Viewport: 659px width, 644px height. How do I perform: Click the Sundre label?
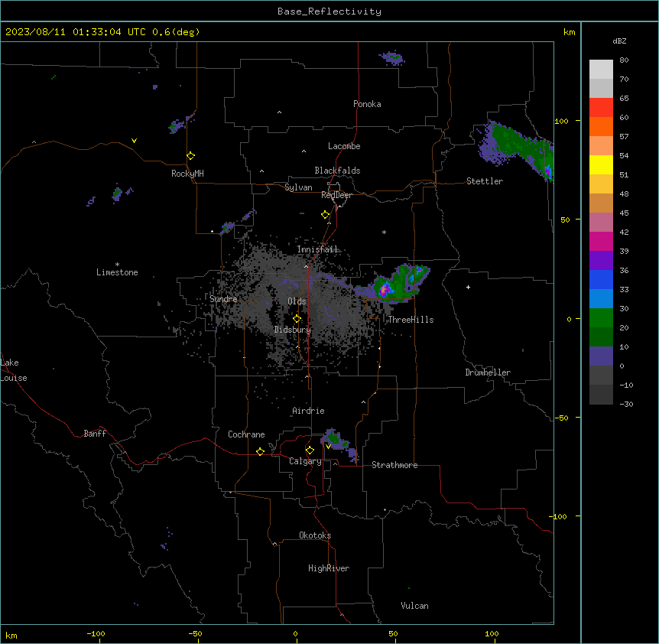pos(223,299)
